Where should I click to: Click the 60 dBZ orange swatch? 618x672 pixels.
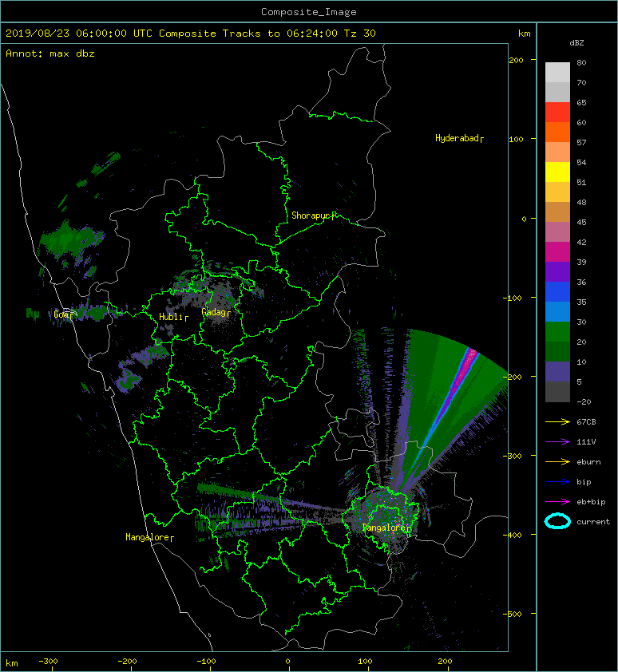(557, 132)
